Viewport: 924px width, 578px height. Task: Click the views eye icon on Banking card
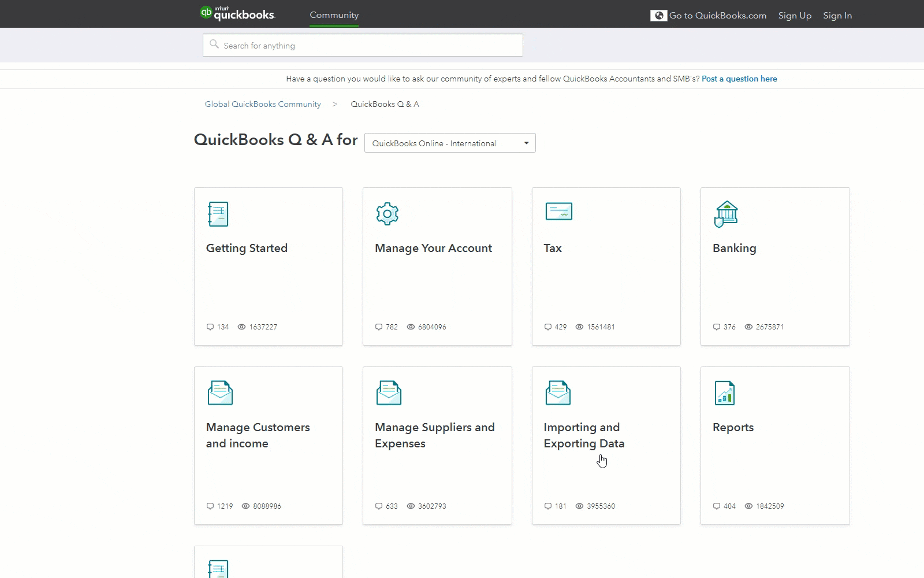click(x=748, y=327)
